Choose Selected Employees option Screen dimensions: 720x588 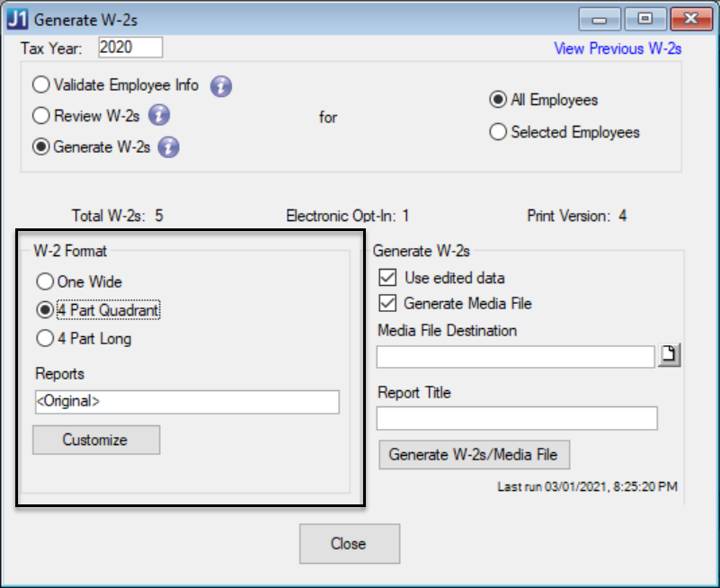tap(498, 132)
